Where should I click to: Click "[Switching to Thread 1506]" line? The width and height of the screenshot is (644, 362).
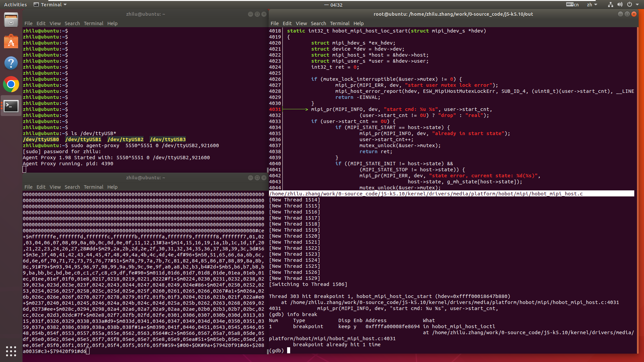point(308,284)
